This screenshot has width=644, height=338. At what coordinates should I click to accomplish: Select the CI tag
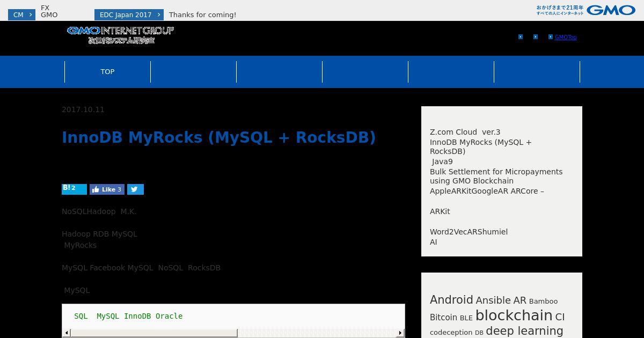560,317
